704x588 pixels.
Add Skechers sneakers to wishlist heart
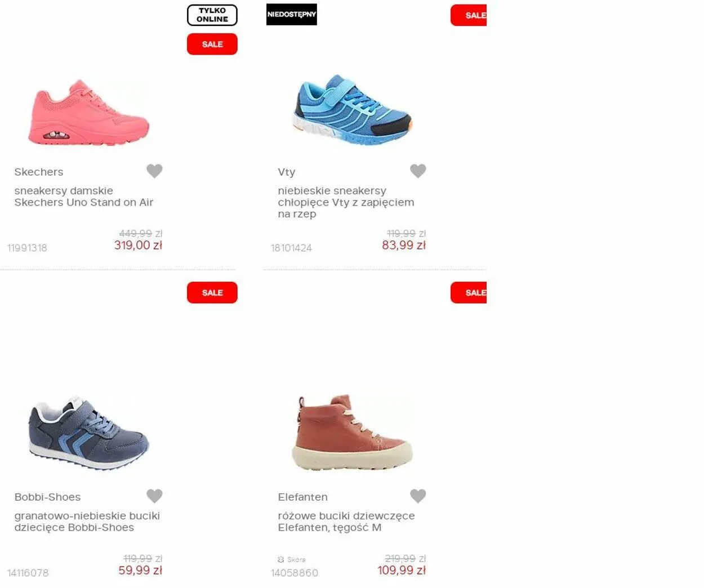tap(154, 171)
